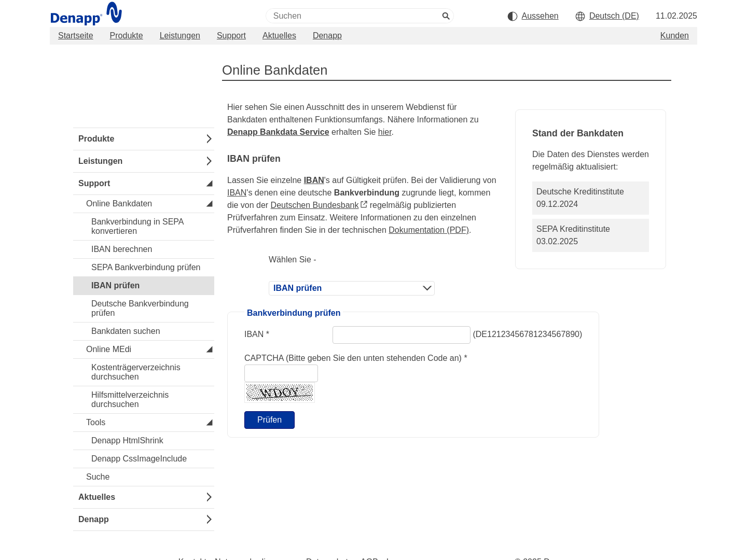This screenshot has height=560, width=747.
Task: Open Denapp HtmlShrink in sidebar
Action: click(144, 441)
